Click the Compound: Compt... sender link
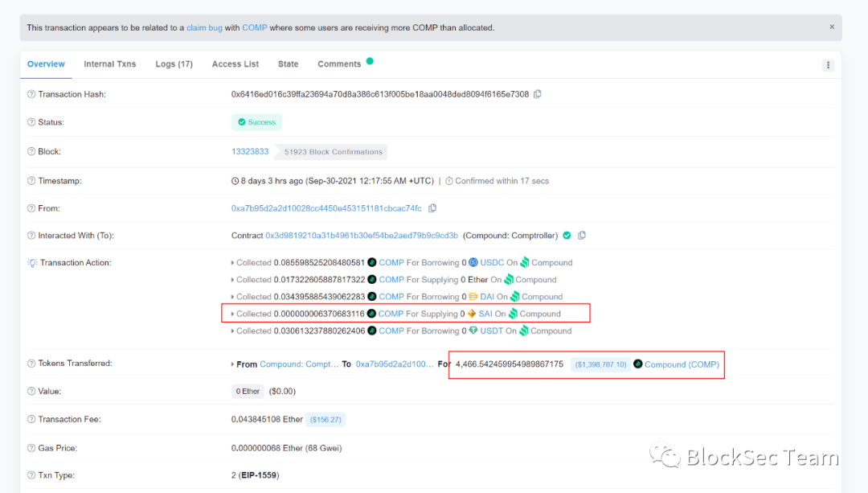868x493 pixels. pos(299,364)
